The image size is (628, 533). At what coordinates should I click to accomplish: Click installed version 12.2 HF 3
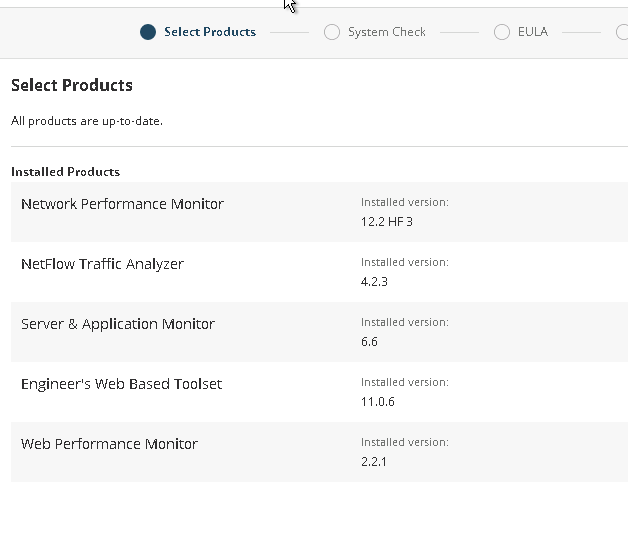387,221
